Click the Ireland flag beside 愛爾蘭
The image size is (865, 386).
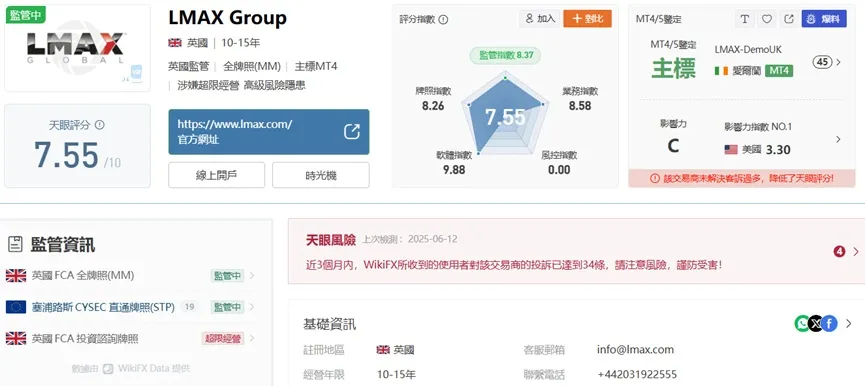click(x=721, y=71)
